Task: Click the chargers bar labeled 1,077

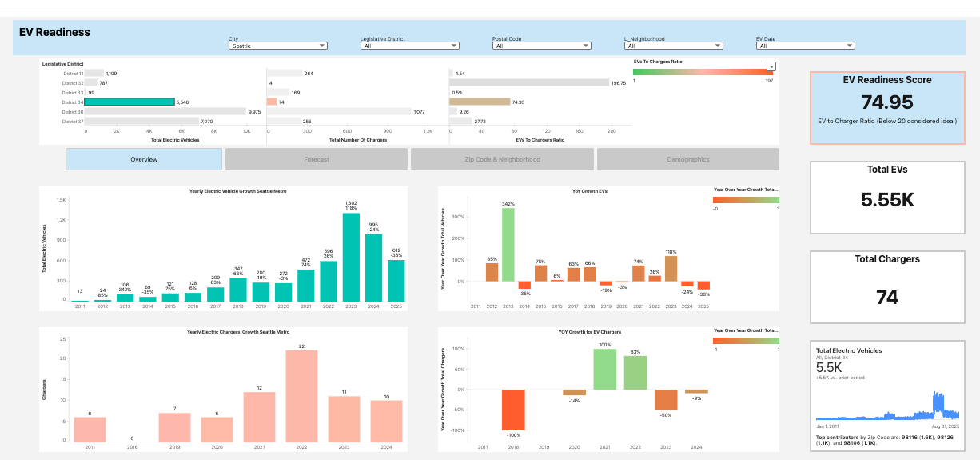Action: 340,112
